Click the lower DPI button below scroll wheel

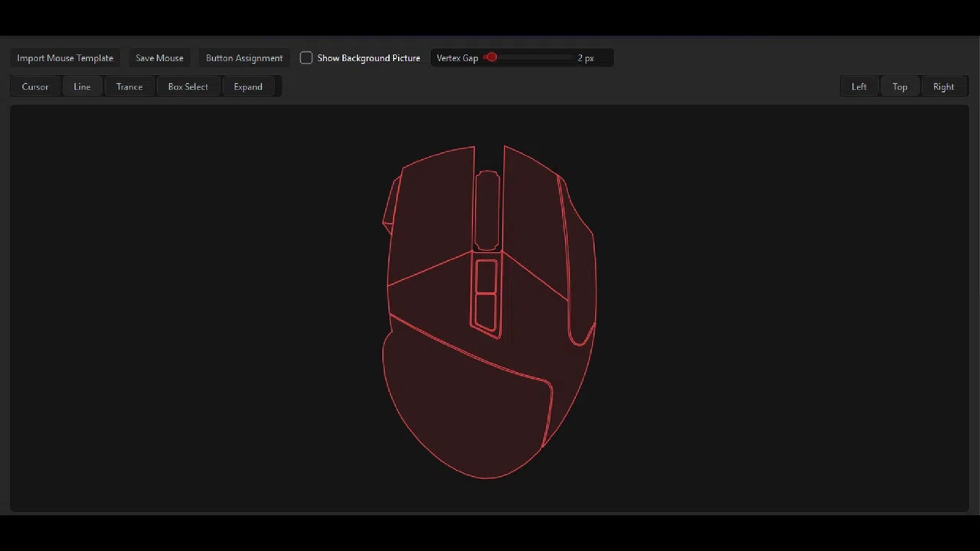point(486,311)
